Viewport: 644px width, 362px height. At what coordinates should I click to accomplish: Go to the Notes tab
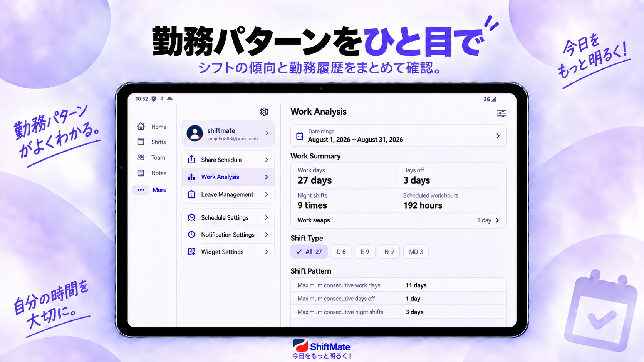pyautogui.click(x=152, y=173)
